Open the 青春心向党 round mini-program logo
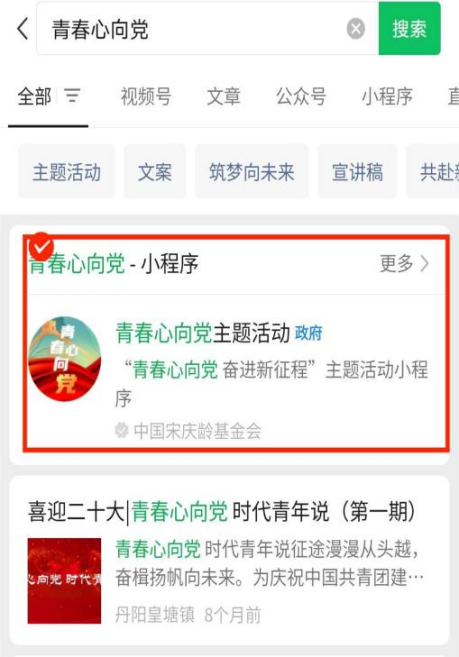This screenshot has width=459, height=657. coord(65,359)
